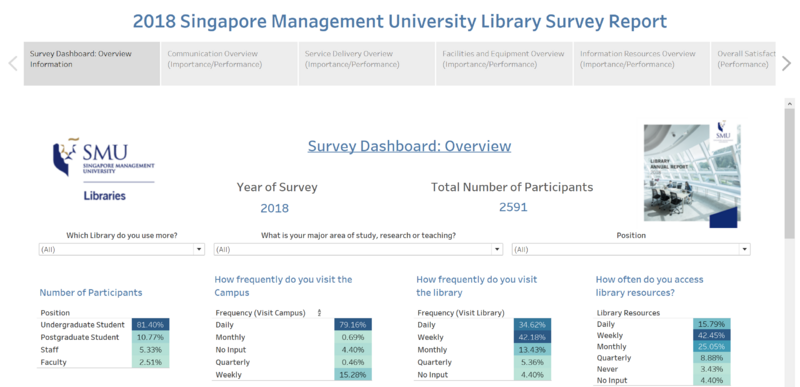Open the Position filter dropdown
This screenshot has height=387, width=800.
click(631, 249)
